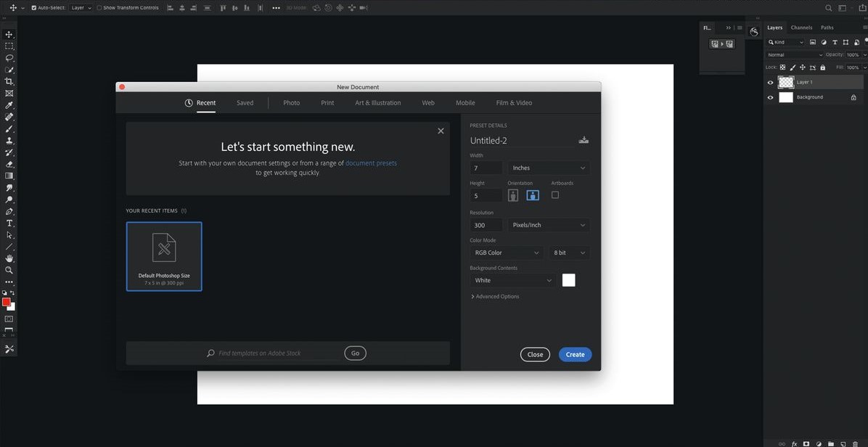The width and height of the screenshot is (868, 447).
Task: Toggle the Auto-Select checkbox
Action: coord(34,8)
